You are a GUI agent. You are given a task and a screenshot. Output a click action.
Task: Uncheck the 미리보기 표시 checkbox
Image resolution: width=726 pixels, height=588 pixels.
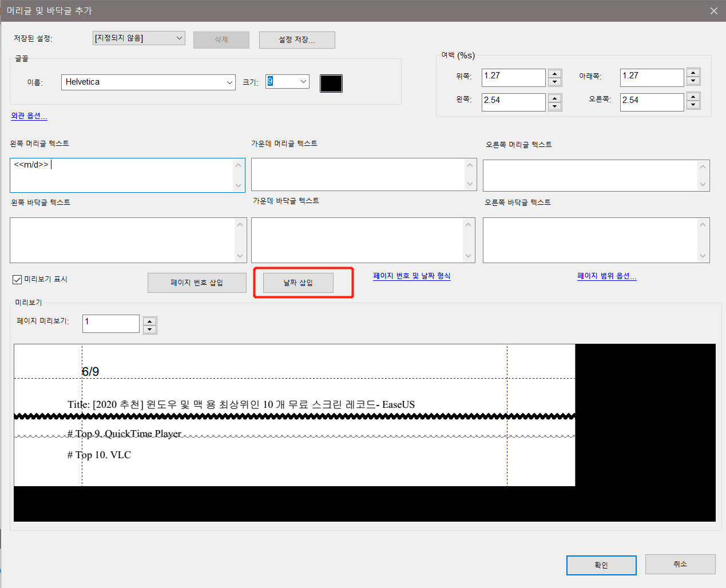[17, 280]
